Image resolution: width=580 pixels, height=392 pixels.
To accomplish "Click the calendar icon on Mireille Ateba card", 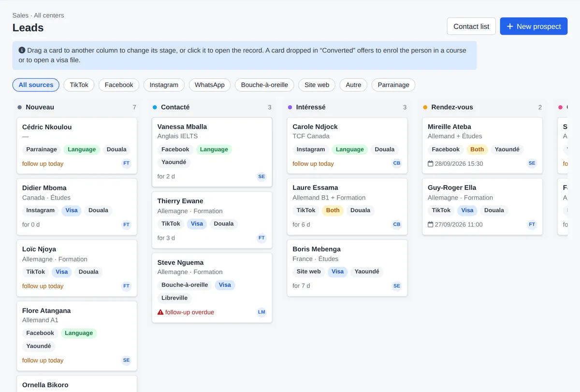I will click(431, 163).
